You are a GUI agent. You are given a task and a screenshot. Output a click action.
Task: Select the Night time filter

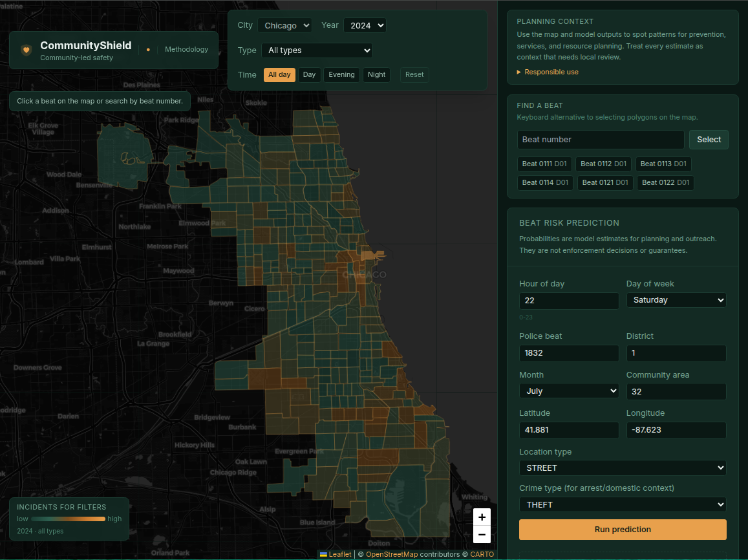[x=376, y=75]
